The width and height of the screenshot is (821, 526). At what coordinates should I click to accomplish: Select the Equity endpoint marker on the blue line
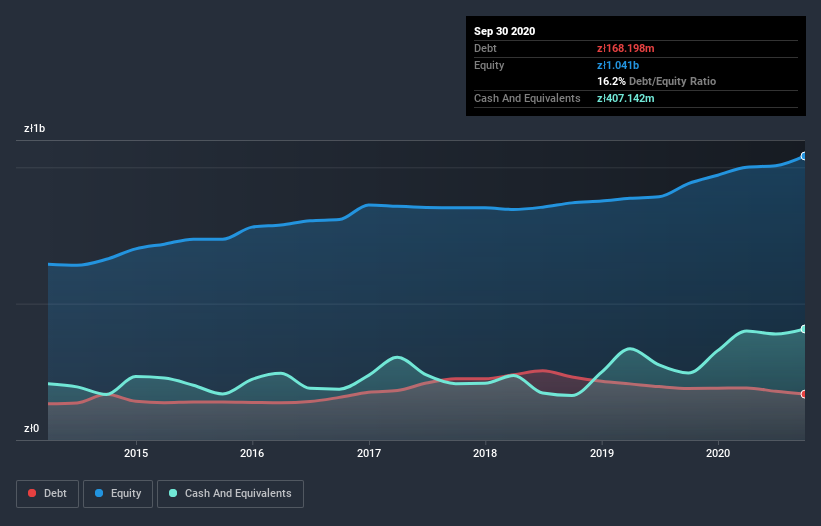(x=804, y=156)
